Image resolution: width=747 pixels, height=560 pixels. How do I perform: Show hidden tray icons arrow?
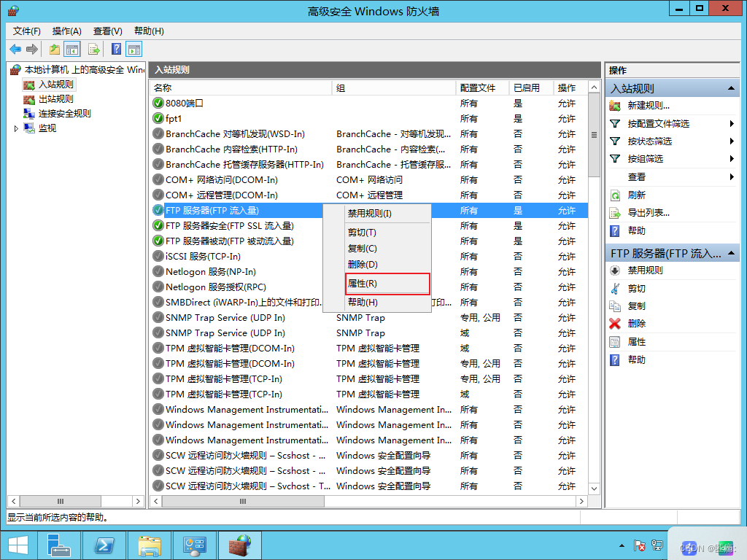[622, 545]
